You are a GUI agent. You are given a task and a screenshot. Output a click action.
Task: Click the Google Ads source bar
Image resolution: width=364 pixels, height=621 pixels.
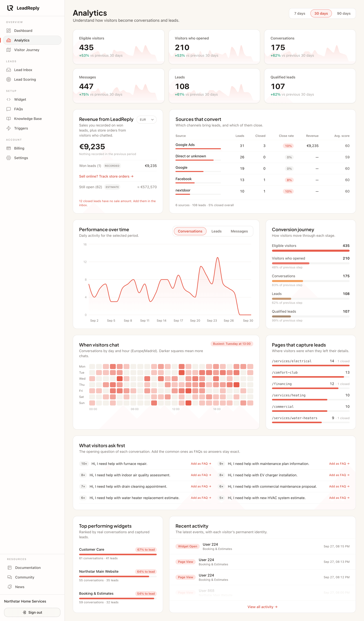click(198, 149)
